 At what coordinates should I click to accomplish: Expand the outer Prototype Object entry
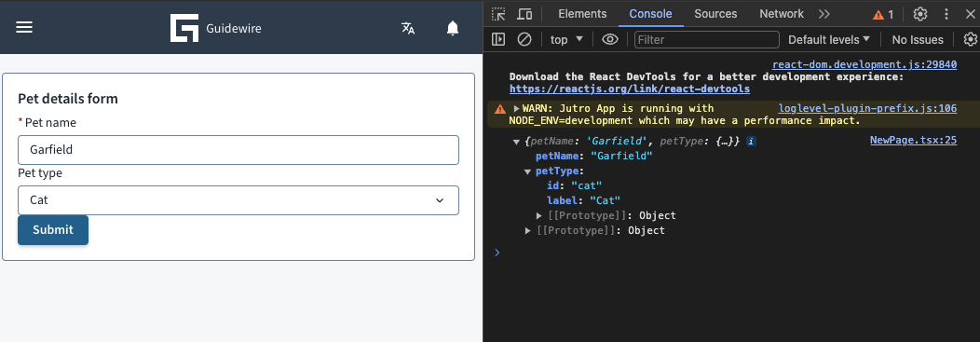(x=529, y=231)
